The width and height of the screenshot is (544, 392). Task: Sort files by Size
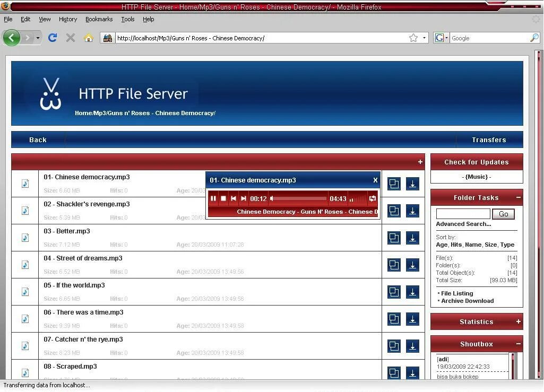tap(490, 245)
